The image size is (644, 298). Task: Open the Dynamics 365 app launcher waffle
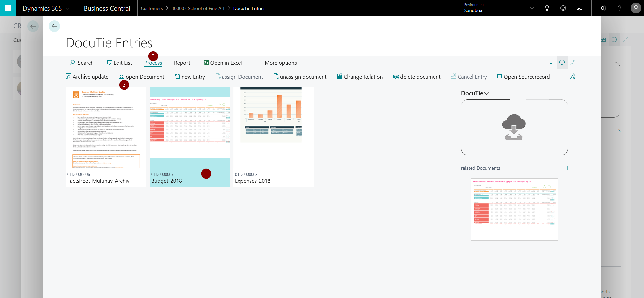[8, 8]
